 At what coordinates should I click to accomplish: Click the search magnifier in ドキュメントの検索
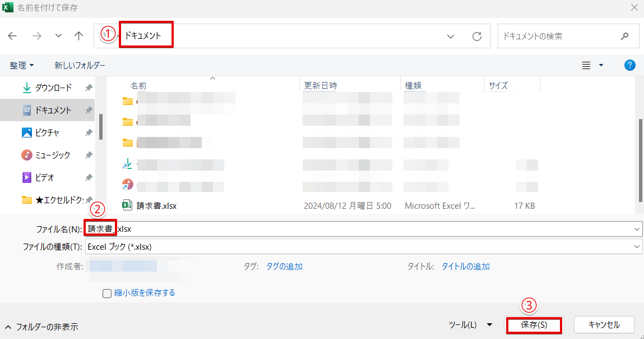click(x=624, y=35)
